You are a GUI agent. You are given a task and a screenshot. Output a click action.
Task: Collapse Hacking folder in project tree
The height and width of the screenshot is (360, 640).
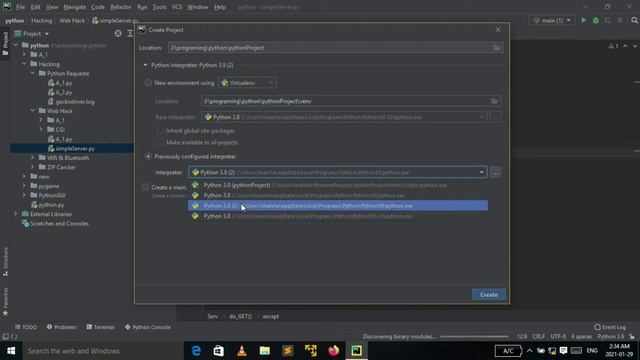tap(24, 64)
